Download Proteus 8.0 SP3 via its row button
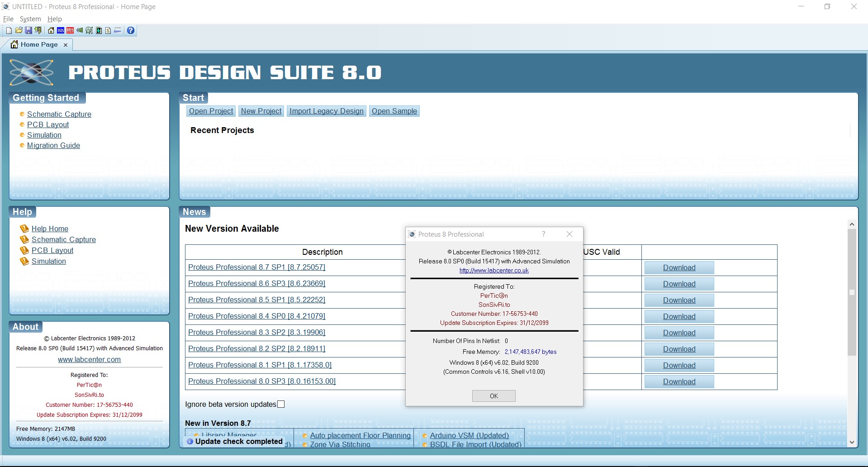 pyautogui.click(x=679, y=381)
